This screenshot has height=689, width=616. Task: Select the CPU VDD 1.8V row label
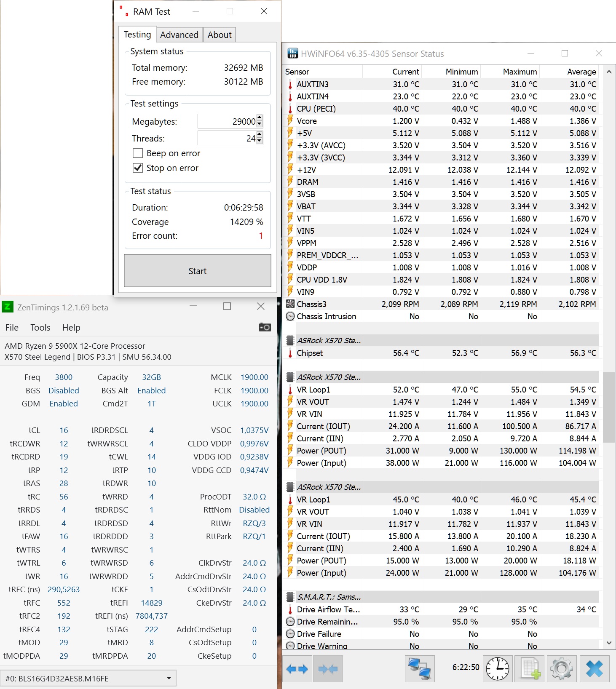pyautogui.click(x=322, y=280)
